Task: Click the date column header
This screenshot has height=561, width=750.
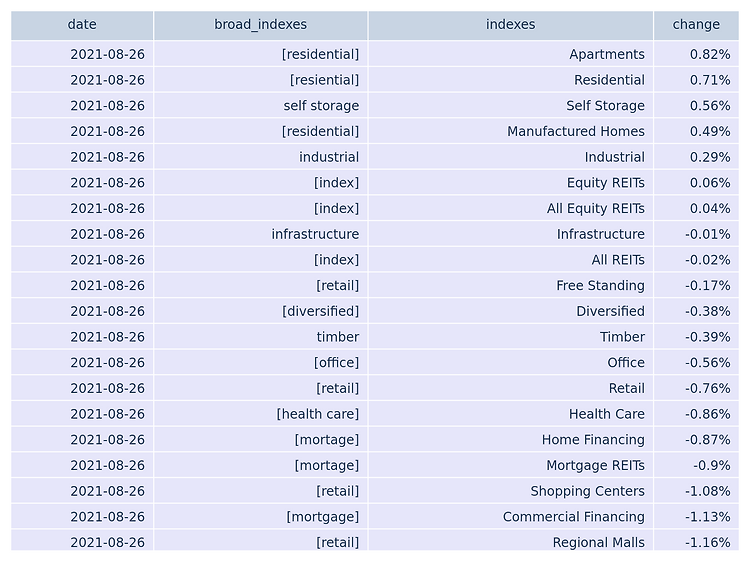Action: coord(82,25)
